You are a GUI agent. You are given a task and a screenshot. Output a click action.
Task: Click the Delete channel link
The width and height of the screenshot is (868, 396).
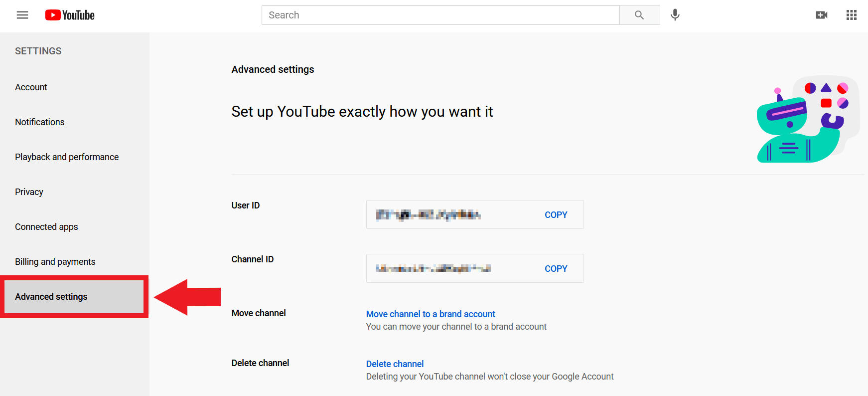(x=395, y=364)
